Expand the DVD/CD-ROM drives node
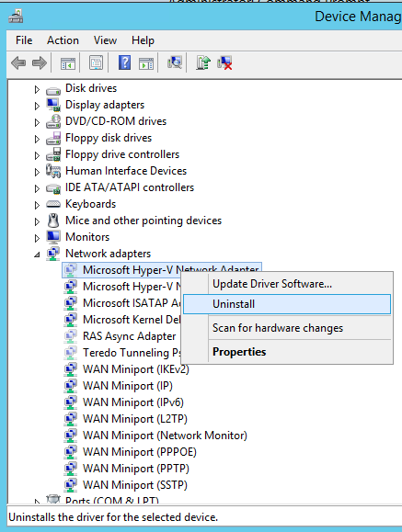Viewport: 402px width, 532px height. point(37,122)
